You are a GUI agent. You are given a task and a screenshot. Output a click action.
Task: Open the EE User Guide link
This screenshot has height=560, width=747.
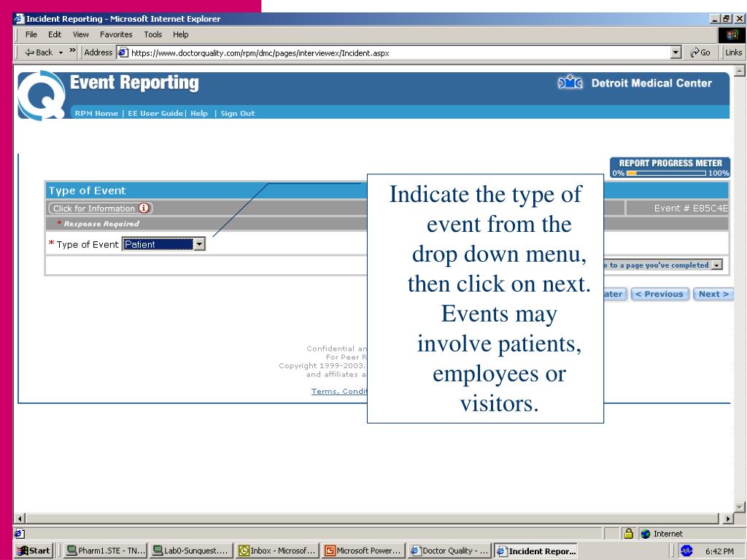click(155, 113)
